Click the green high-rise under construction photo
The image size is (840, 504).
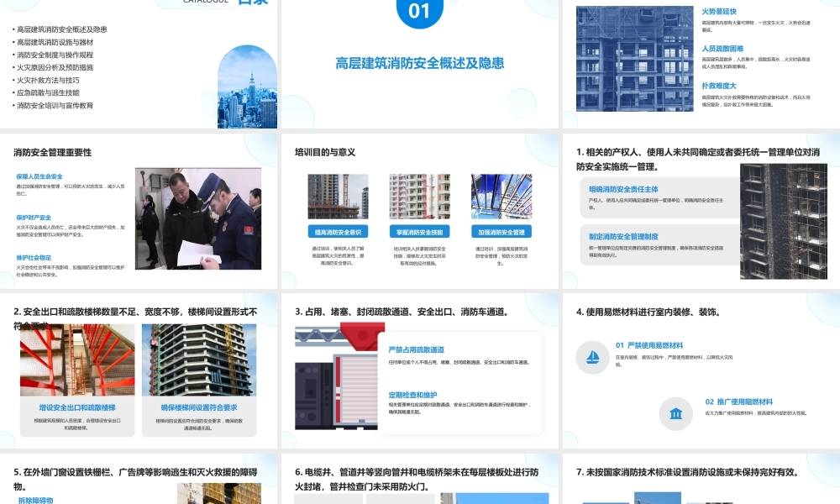coord(199,360)
